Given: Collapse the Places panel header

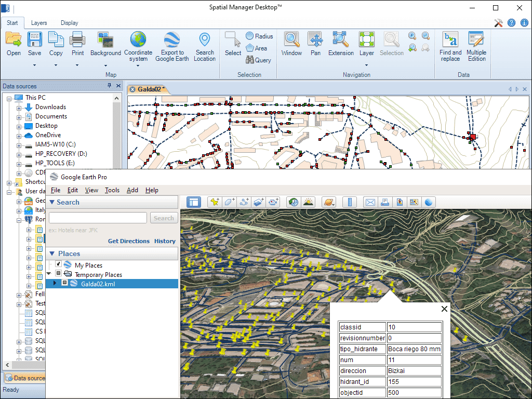Looking at the screenshot, I should [52, 254].
